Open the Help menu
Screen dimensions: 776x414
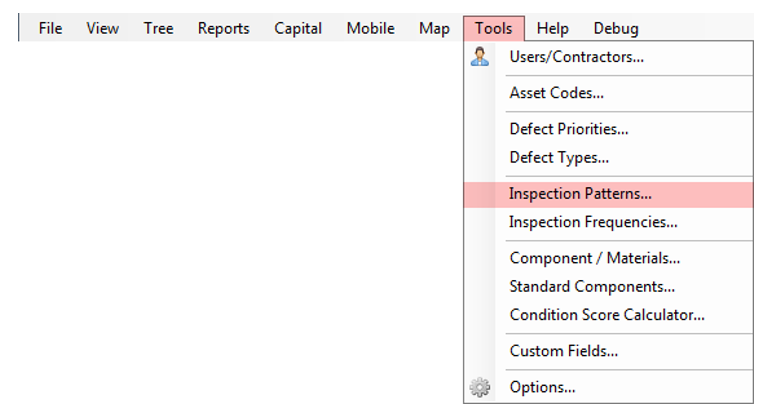click(x=552, y=28)
